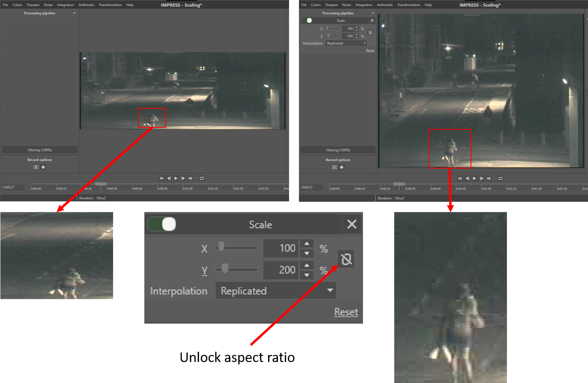This screenshot has height=383, width=588.
Task: Toggle loop playback in the left window
Action: [x=202, y=178]
